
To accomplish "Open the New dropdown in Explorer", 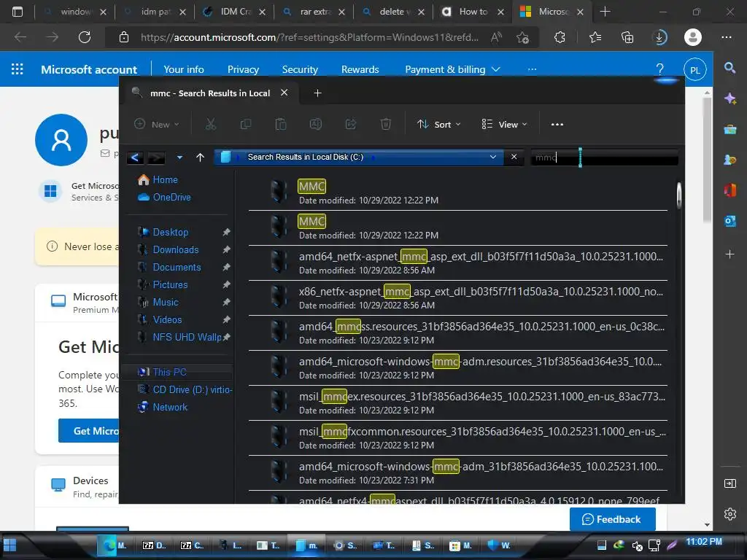I will [157, 124].
